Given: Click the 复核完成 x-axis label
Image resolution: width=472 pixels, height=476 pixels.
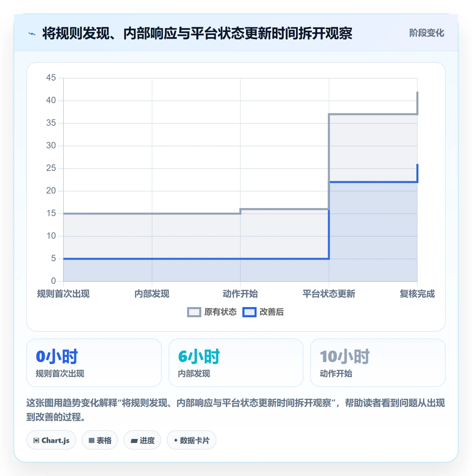Looking at the screenshot, I should 417,294.
